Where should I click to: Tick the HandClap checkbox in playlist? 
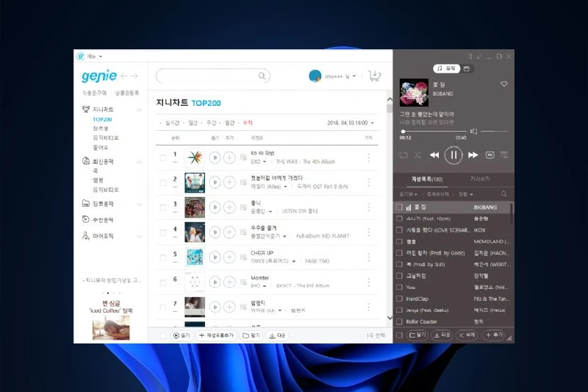(x=399, y=299)
